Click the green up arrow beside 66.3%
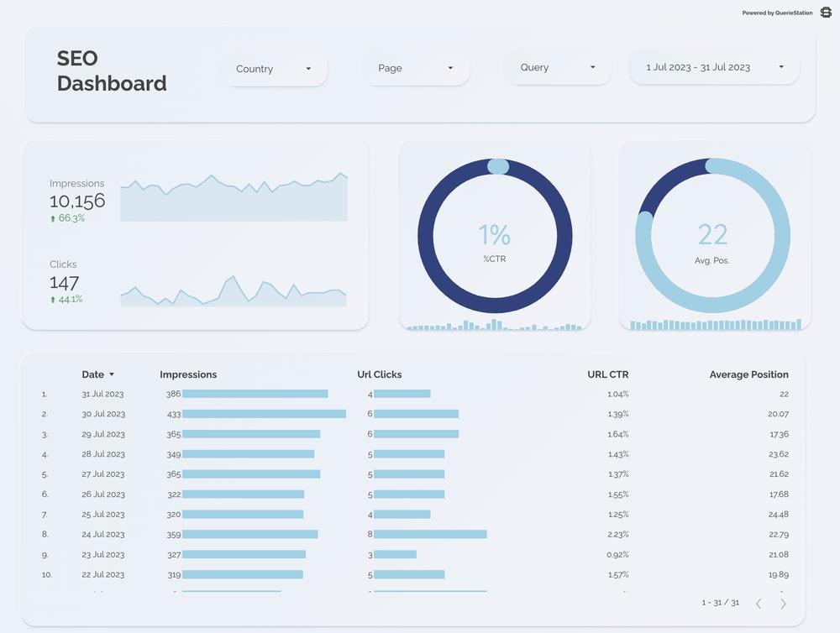The height and width of the screenshot is (633, 840). click(x=52, y=218)
